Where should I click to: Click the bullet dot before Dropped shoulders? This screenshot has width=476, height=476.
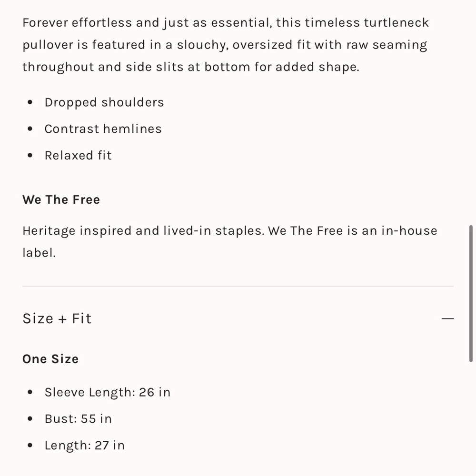[x=30, y=102]
